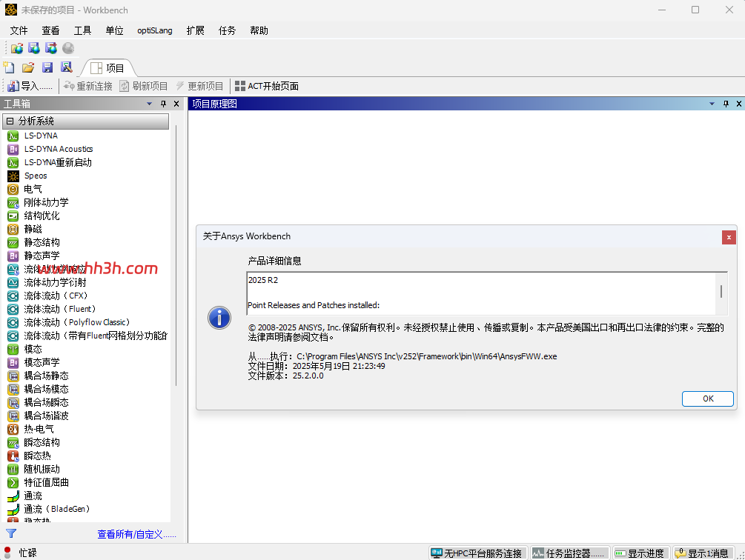
Task: Click 刷新项目 refresh project
Action: click(144, 86)
